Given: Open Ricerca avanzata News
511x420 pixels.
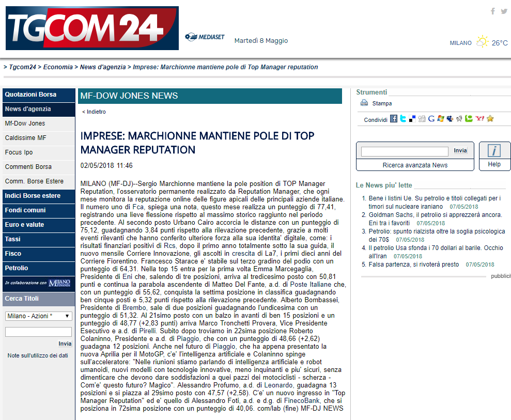Looking at the screenshot, I should 415,165.
